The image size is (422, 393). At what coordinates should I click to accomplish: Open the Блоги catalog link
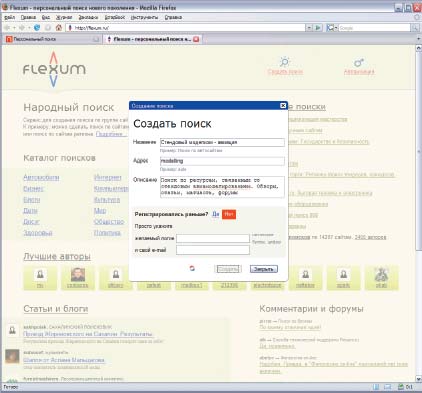point(32,200)
